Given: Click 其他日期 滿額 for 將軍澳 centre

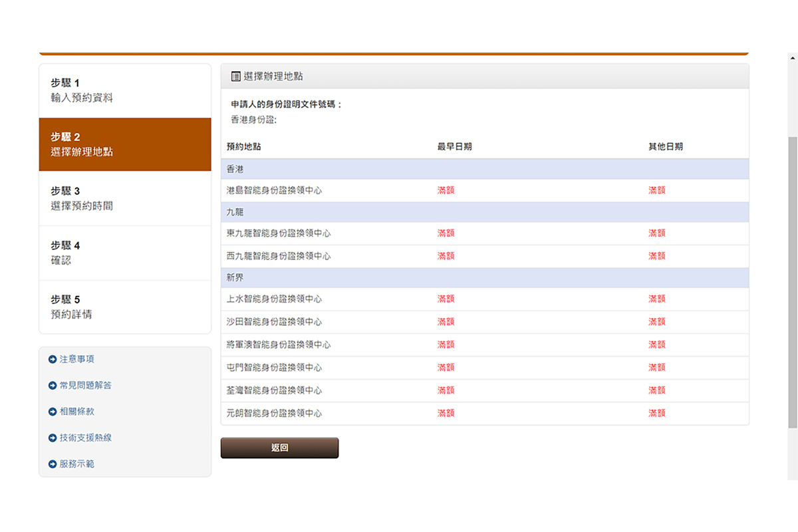Looking at the screenshot, I should coord(656,344).
